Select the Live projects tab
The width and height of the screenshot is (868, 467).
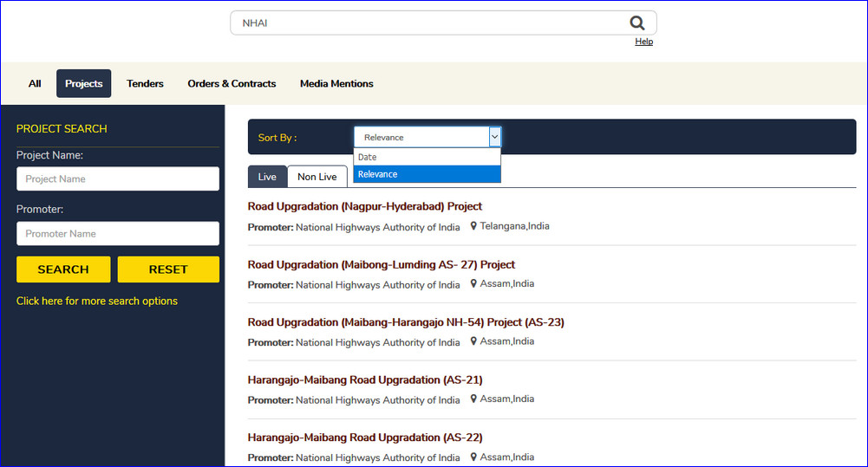coord(267,177)
